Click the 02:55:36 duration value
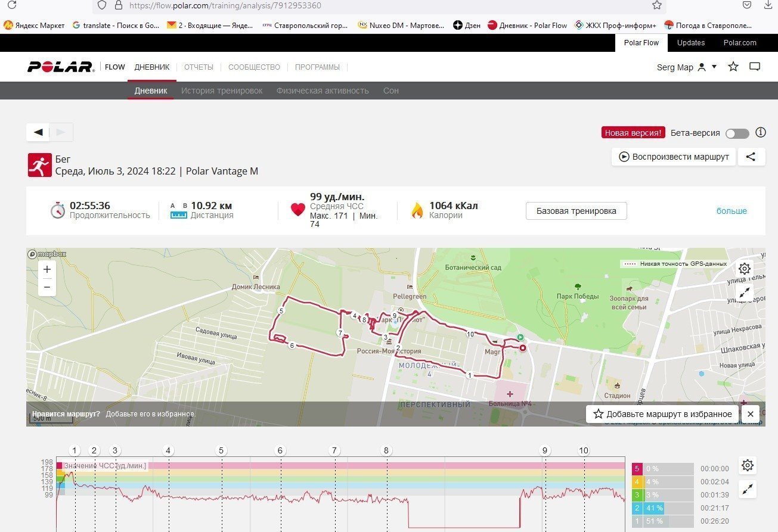Viewport: 778px width, 532px height. click(x=90, y=206)
